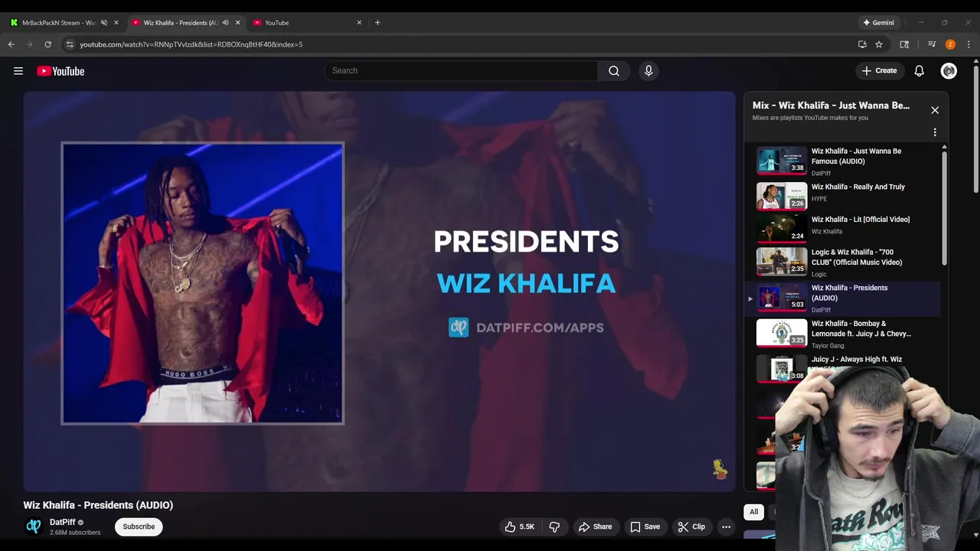Click the install/cast icon in address bar
Viewport: 980px width, 551px height.
click(862, 44)
